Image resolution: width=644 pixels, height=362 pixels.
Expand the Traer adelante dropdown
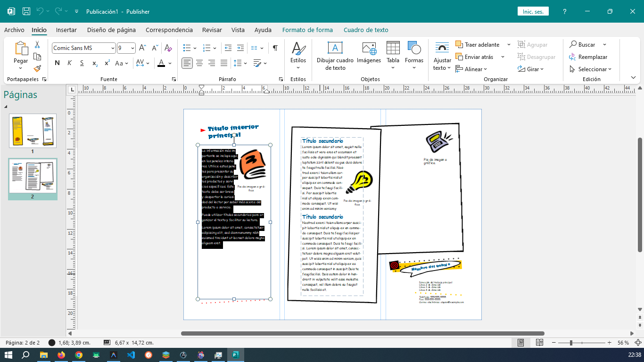(x=509, y=44)
